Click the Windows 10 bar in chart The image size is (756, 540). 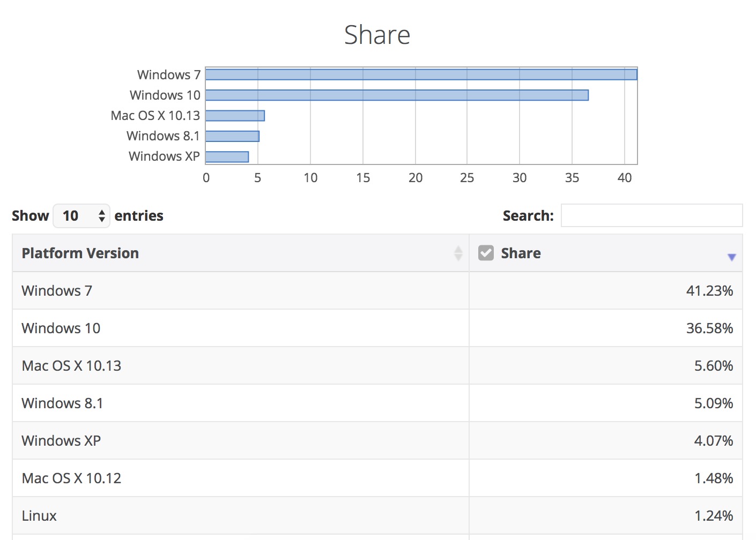pos(397,95)
